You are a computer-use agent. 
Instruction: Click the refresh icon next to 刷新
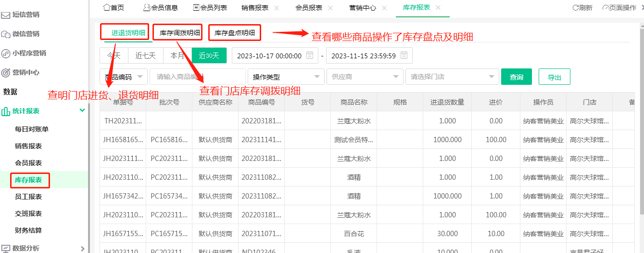575,8
